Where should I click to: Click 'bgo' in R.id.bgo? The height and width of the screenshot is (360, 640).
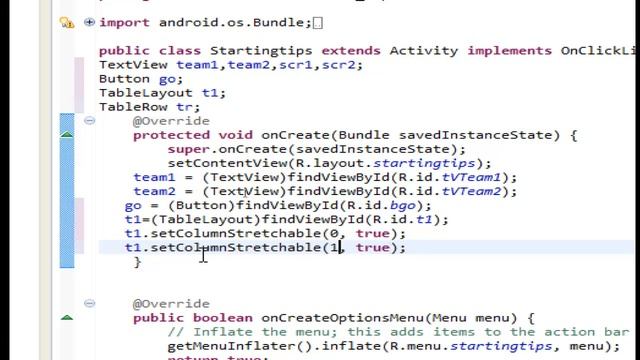tap(403, 206)
